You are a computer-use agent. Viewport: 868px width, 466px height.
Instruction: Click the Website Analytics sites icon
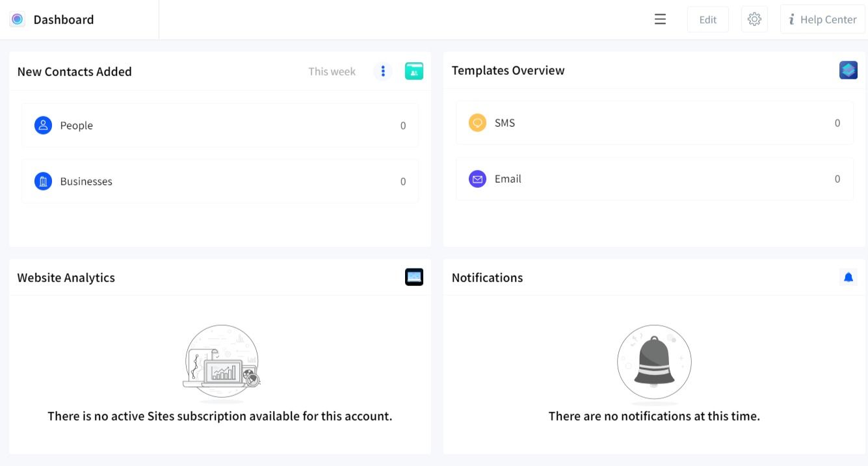pos(414,277)
